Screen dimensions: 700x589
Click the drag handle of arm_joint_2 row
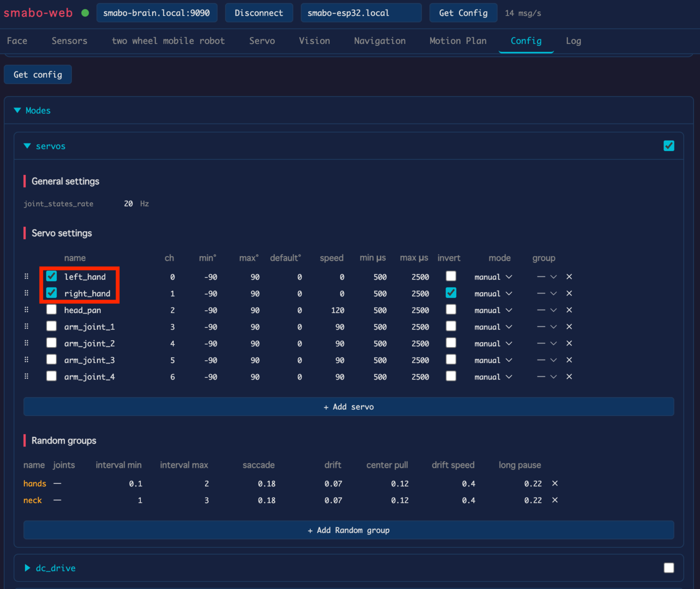(x=26, y=343)
